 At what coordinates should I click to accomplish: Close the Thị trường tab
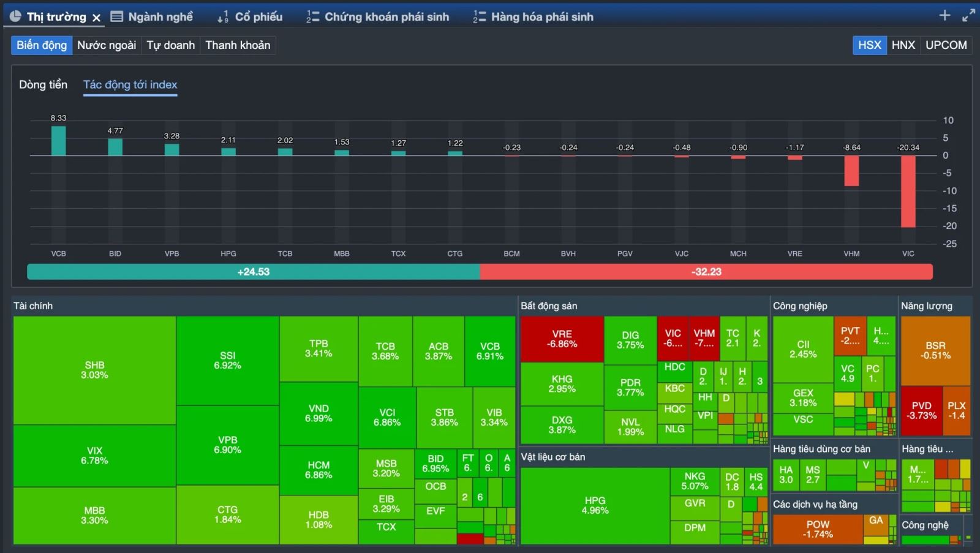[96, 18]
